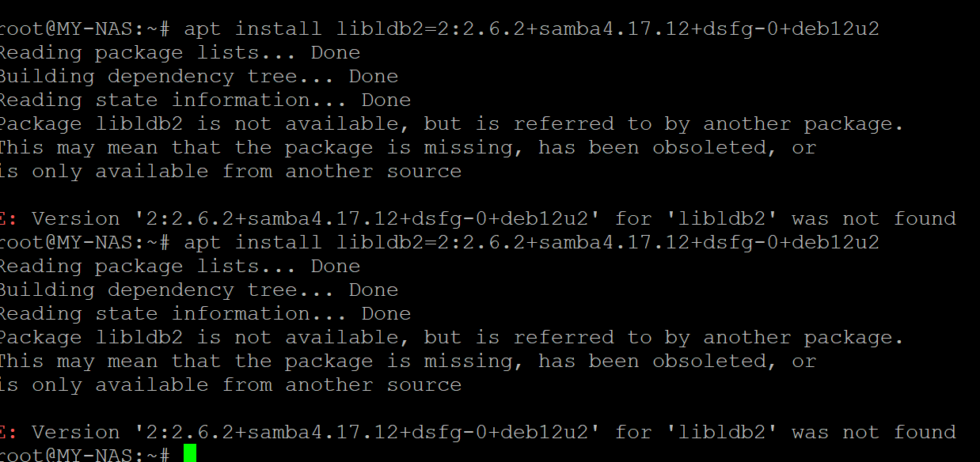Click the red E: on the first error line
The width and height of the screenshot is (980, 462).
click(x=6, y=219)
